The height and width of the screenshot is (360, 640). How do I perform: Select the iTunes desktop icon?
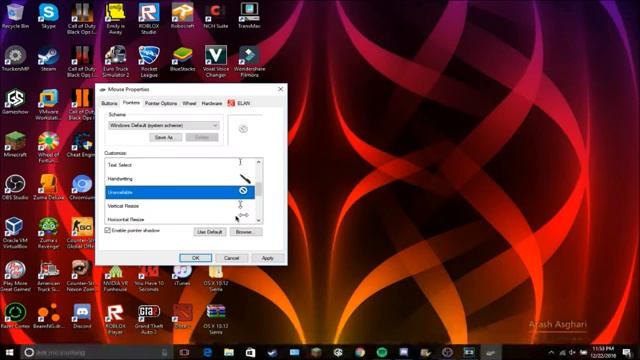point(182,275)
